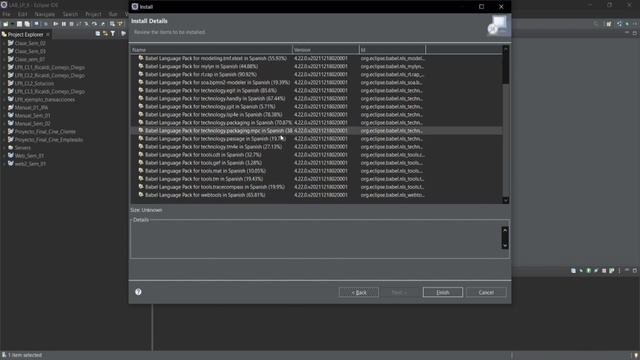Click the New icon in Eclipse toolbar

[x=6, y=24]
